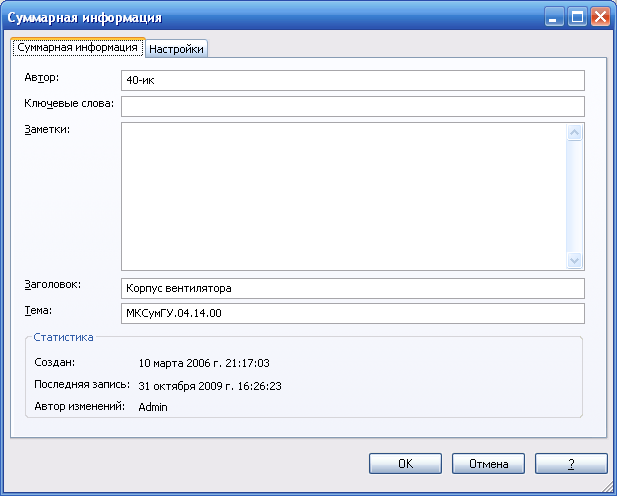This screenshot has height=496, width=617.
Task: Click the Заметки scrollbar up arrow
Action: point(575,133)
